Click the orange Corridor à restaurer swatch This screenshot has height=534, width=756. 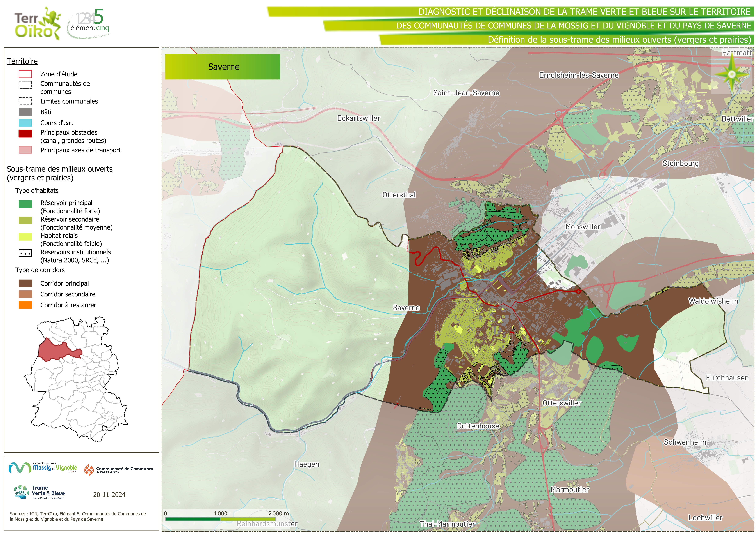[25, 305]
